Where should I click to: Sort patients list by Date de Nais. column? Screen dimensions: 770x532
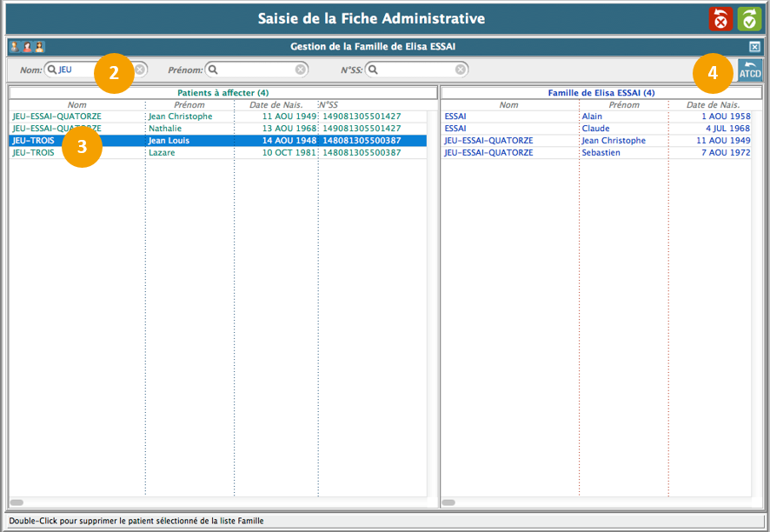(x=275, y=105)
